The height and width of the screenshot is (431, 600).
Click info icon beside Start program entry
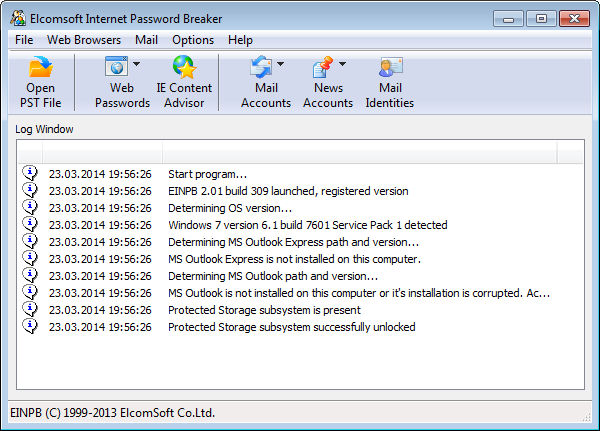[30, 174]
